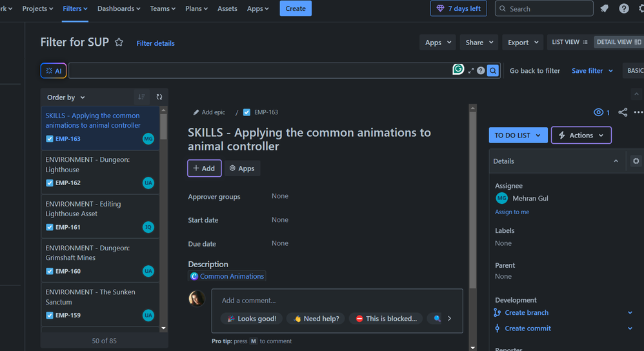Open the Filters menu
The height and width of the screenshot is (351, 644).
click(75, 8)
